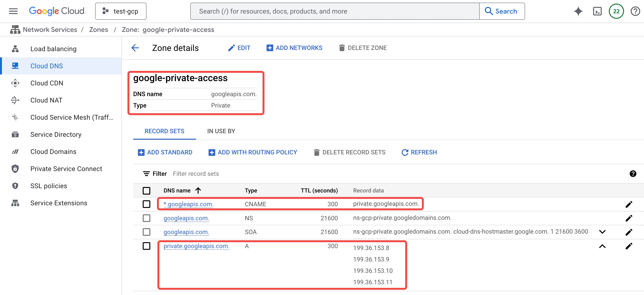The width and height of the screenshot is (644, 295).
Task: Toggle the select-all header checkbox
Action: (146, 191)
